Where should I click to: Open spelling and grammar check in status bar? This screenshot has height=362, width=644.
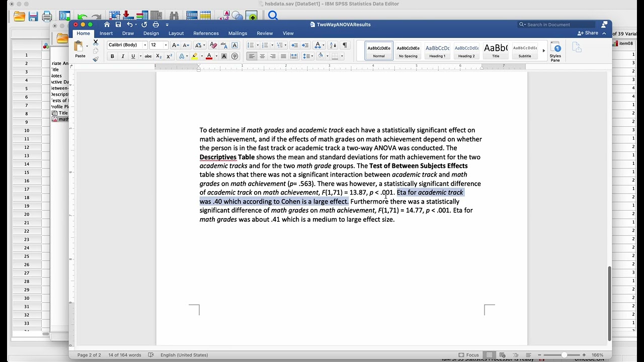point(151,355)
